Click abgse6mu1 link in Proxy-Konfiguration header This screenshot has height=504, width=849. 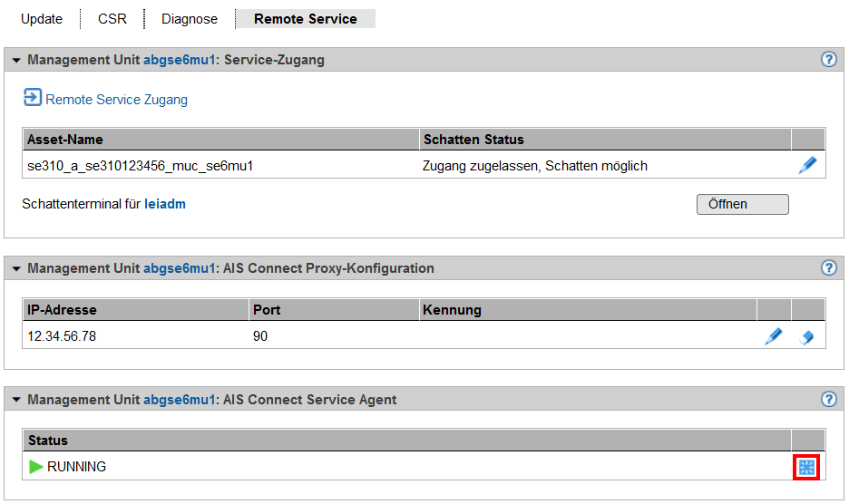coord(179,269)
